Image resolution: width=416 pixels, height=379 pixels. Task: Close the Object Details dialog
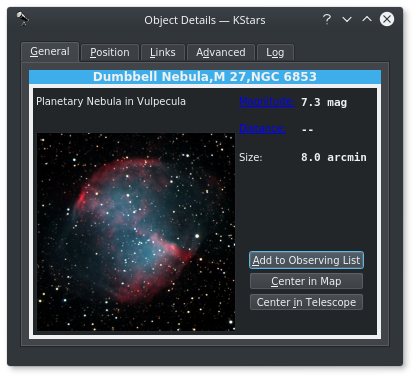click(387, 19)
